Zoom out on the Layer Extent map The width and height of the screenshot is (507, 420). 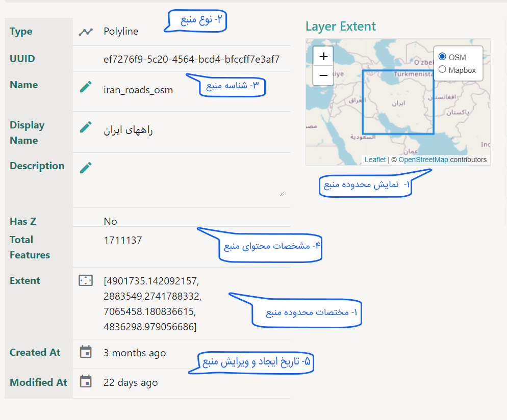(323, 75)
